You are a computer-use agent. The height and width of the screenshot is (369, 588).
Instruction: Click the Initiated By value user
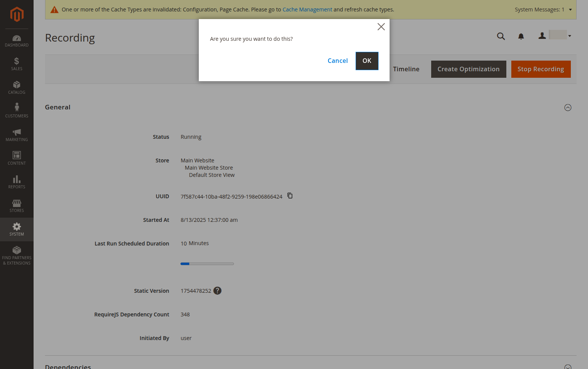186,338
